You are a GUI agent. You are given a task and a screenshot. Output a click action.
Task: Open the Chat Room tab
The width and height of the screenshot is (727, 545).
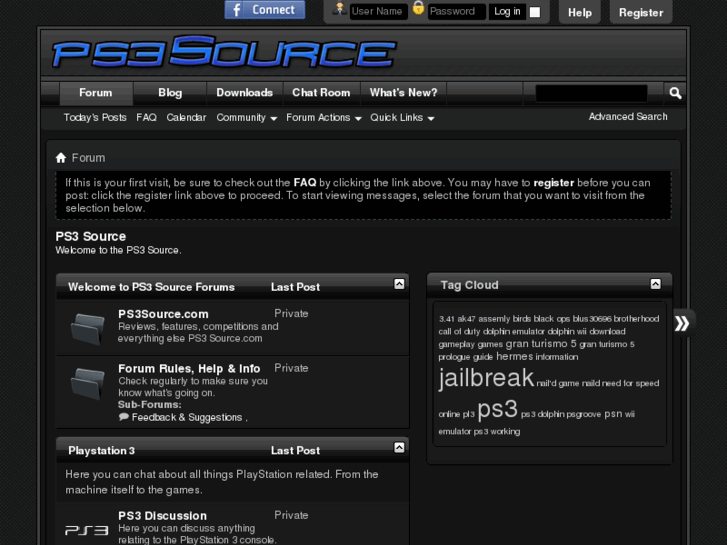tap(321, 93)
